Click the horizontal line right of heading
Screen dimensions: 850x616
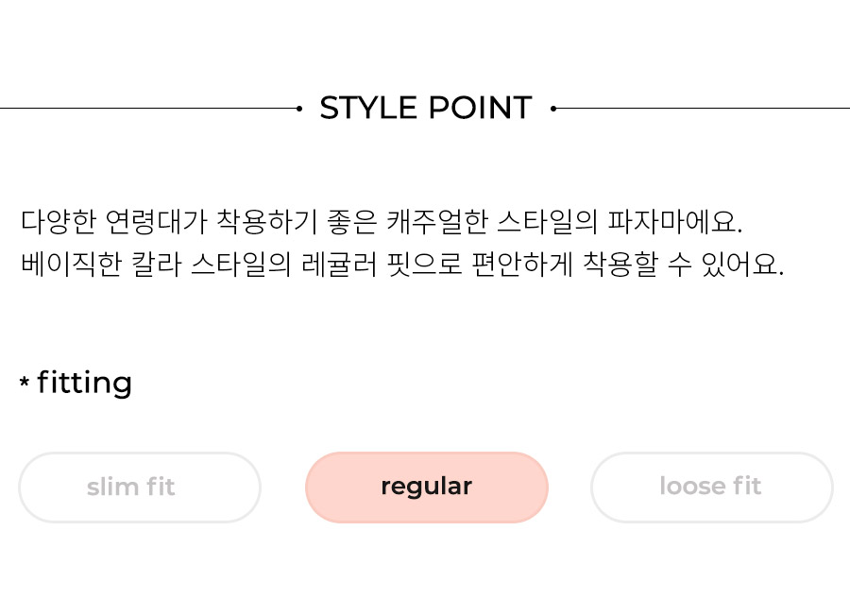pyautogui.click(x=703, y=109)
